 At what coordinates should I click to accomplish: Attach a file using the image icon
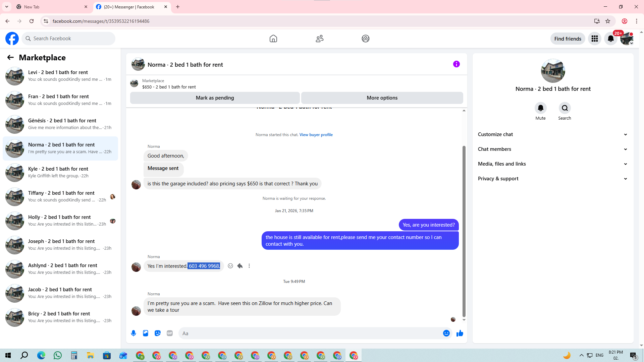(x=146, y=333)
